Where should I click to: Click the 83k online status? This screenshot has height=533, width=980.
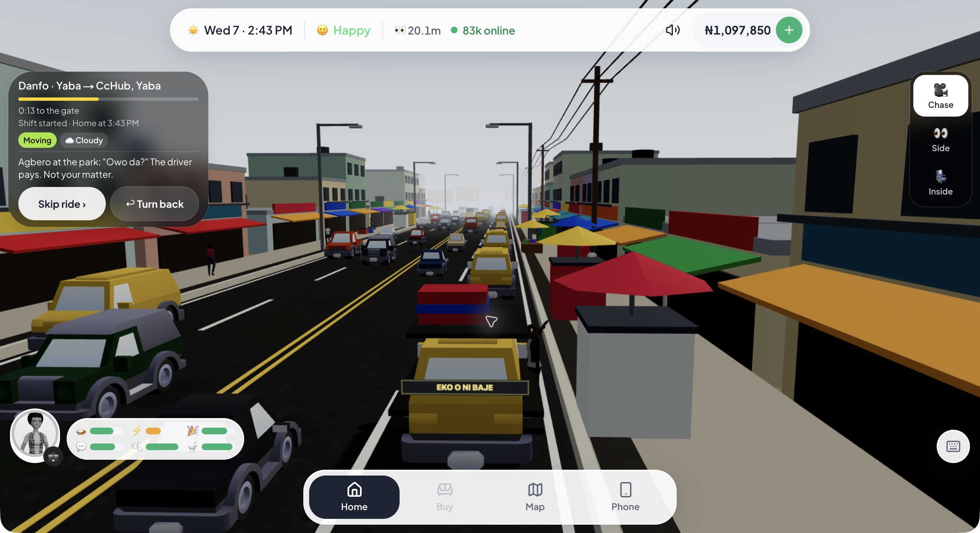(x=483, y=30)
